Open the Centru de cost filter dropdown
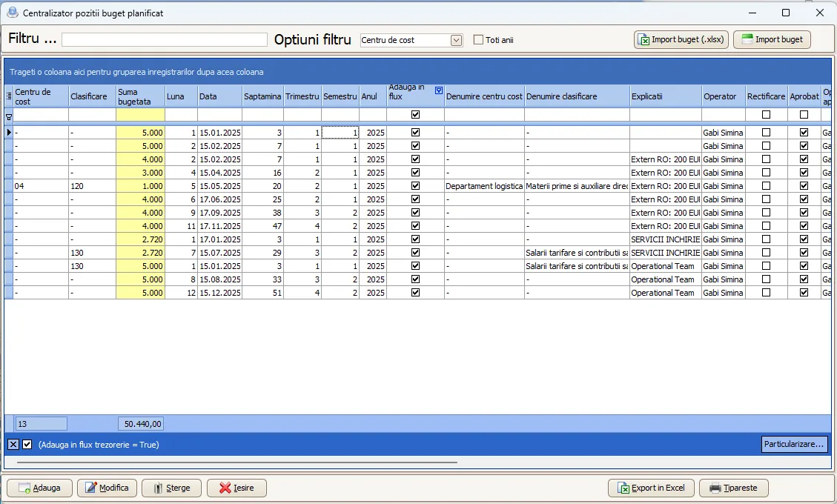Viewport: 837px width, 504px height. tap(456, 40)
